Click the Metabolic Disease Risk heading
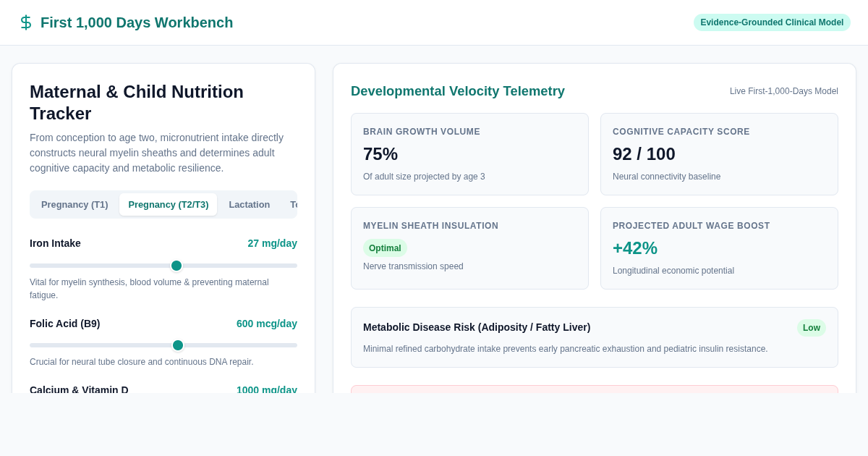 point(477,327)
